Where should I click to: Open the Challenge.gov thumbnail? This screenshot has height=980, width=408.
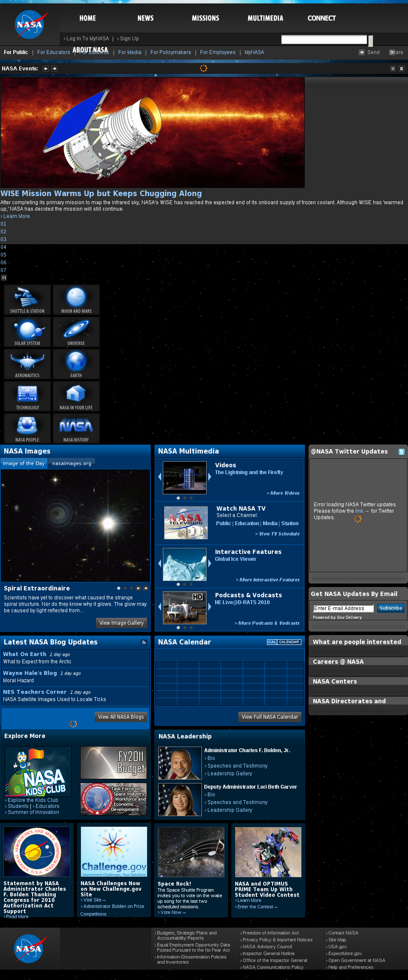[114, 852]
